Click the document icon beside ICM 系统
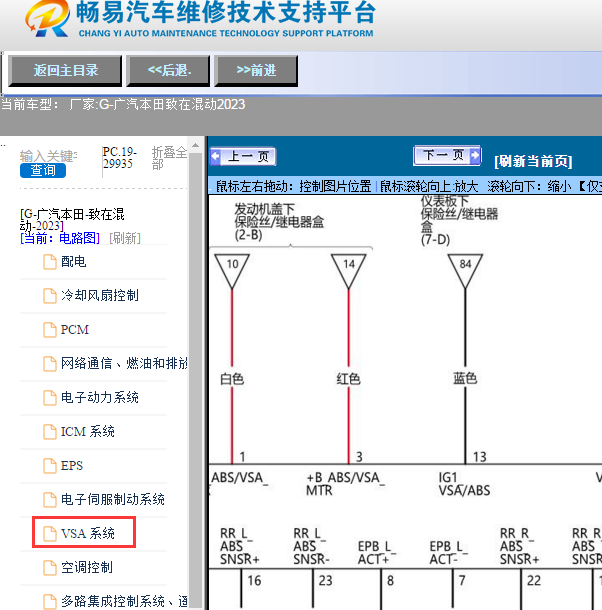 coord(50,432)
